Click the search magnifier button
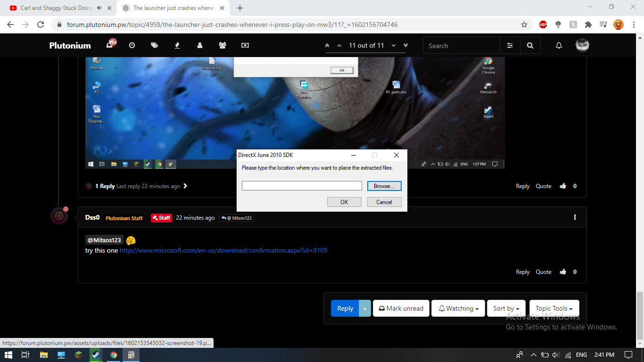The image size is (644, 362). 530,45
